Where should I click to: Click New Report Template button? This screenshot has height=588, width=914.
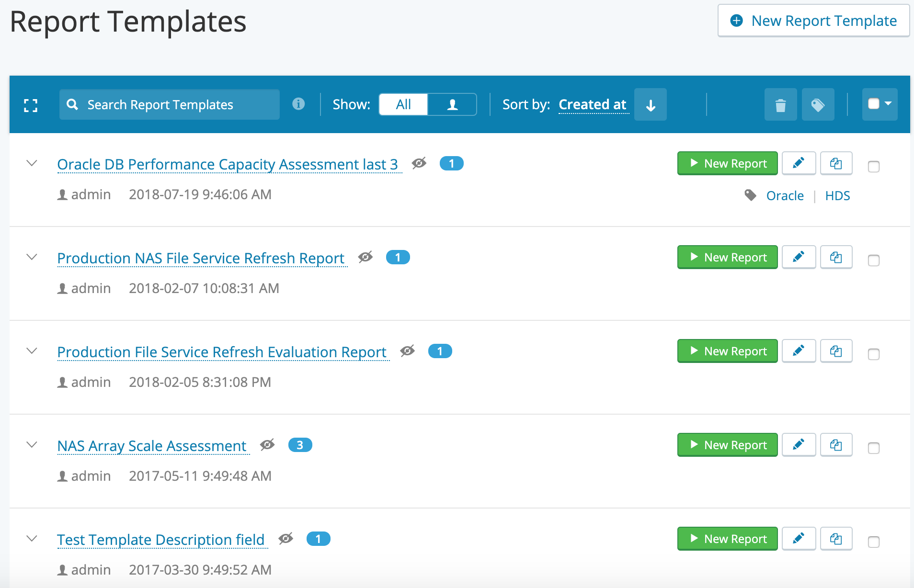point(813,21)
